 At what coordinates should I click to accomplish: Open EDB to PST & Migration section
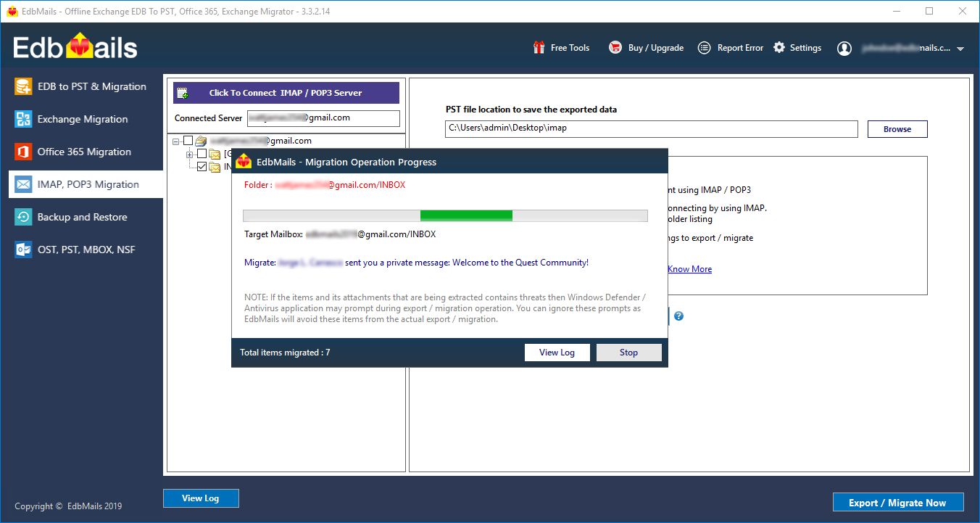pyautogui.click(x=86, y=86)
